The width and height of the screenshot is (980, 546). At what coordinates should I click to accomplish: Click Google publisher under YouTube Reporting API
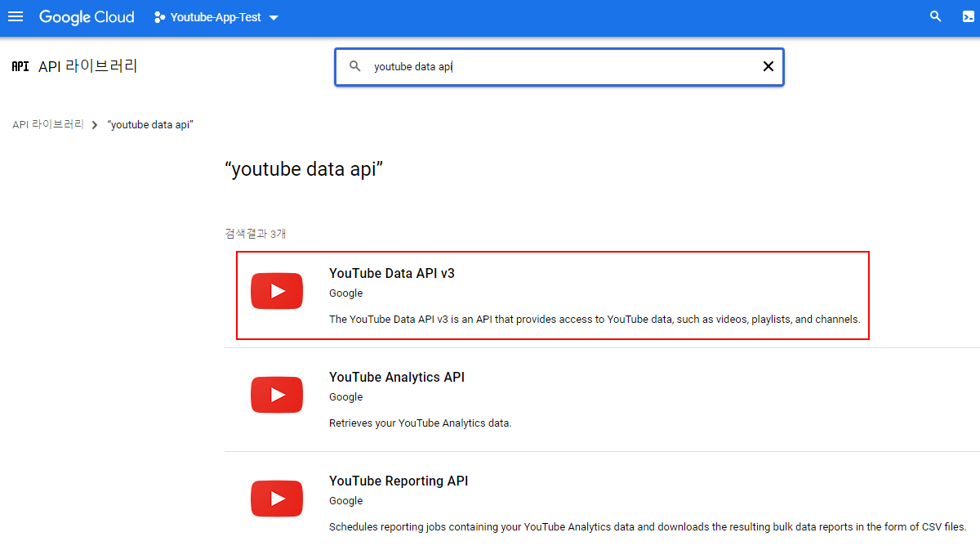tap(346, 501)
